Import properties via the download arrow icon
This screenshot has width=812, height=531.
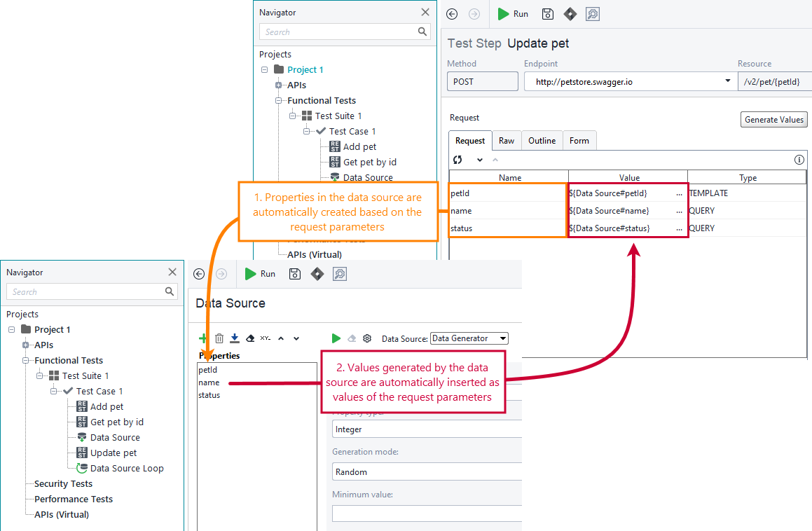[x=234, y=338]
